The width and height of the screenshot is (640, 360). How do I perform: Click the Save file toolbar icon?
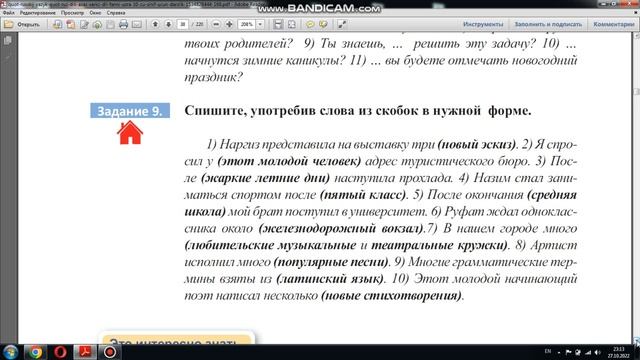tap(110, 24)
